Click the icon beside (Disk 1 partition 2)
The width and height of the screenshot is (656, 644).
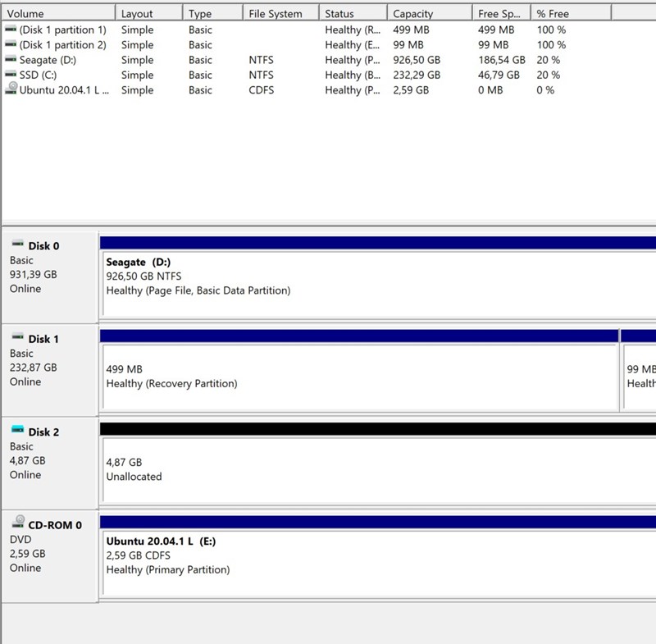click(11, 44)
